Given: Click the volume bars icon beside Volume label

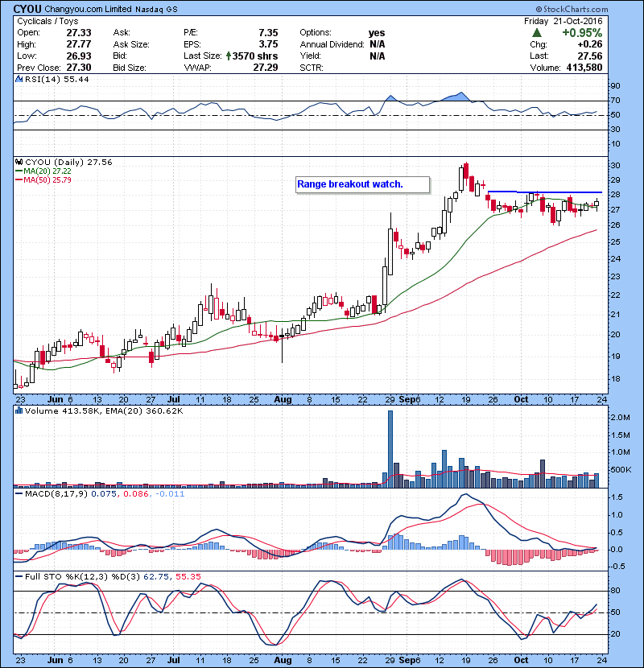Looking at the screenshot, I should pyautogui.click(x=19, y=410).
